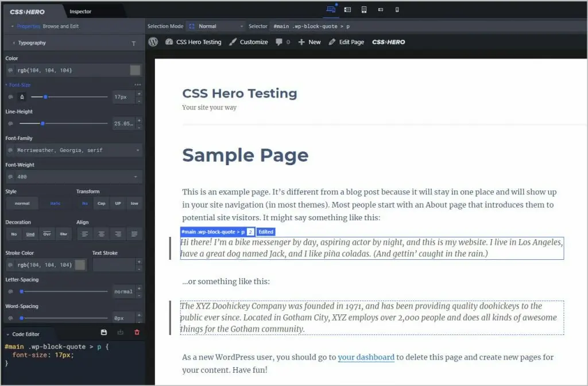The height and width of the screenshot is (386, 588).
Task: Click Edit Page in the admin bar
Action: click(346, 42)
